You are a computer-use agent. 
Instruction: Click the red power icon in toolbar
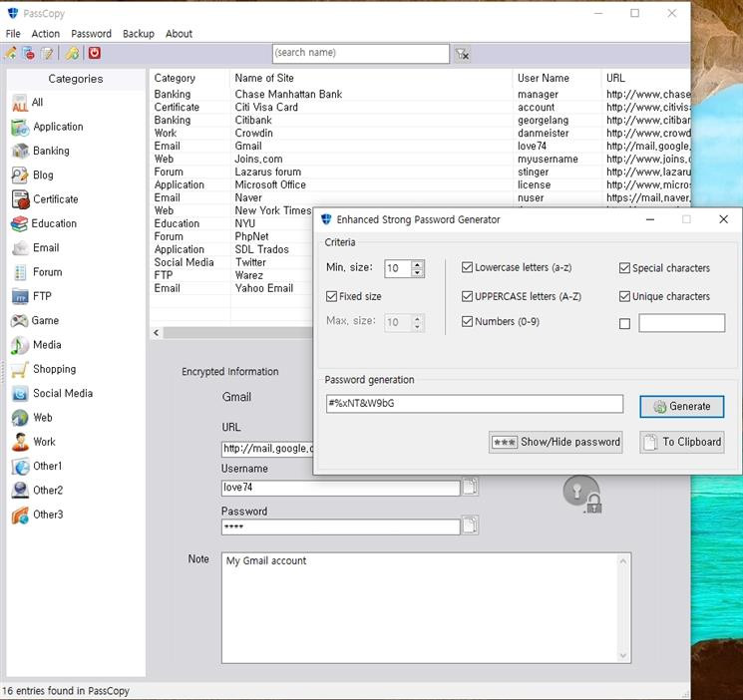[x=95, y=54]
